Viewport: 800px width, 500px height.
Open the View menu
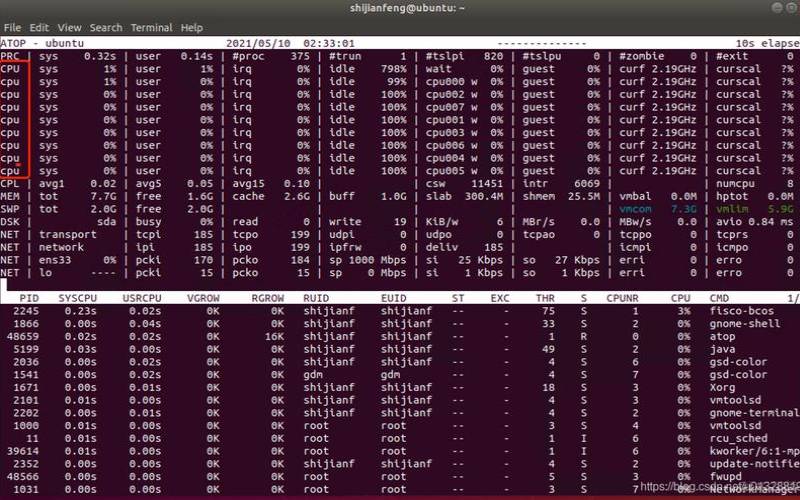click(69, 28)
